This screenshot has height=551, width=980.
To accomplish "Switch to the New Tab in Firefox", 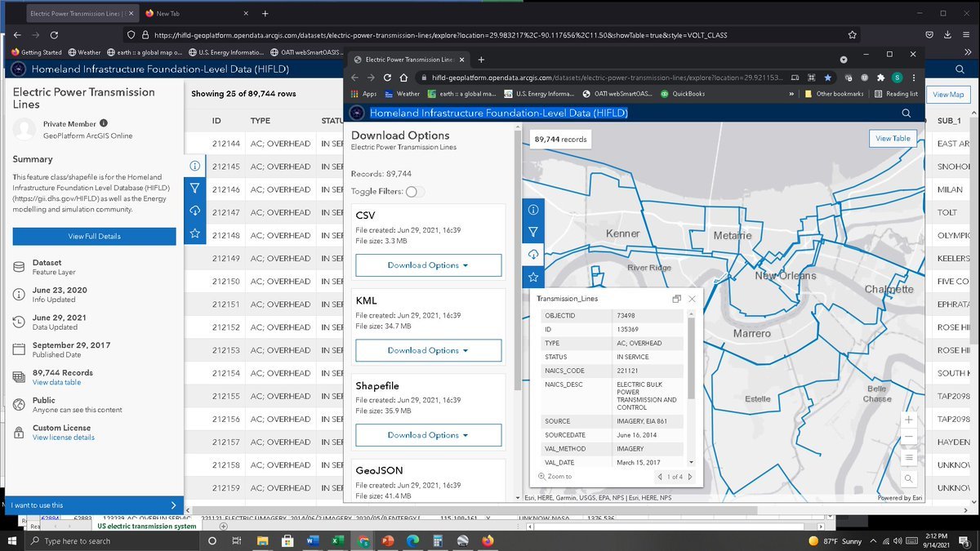I will (x=195, y=14).
